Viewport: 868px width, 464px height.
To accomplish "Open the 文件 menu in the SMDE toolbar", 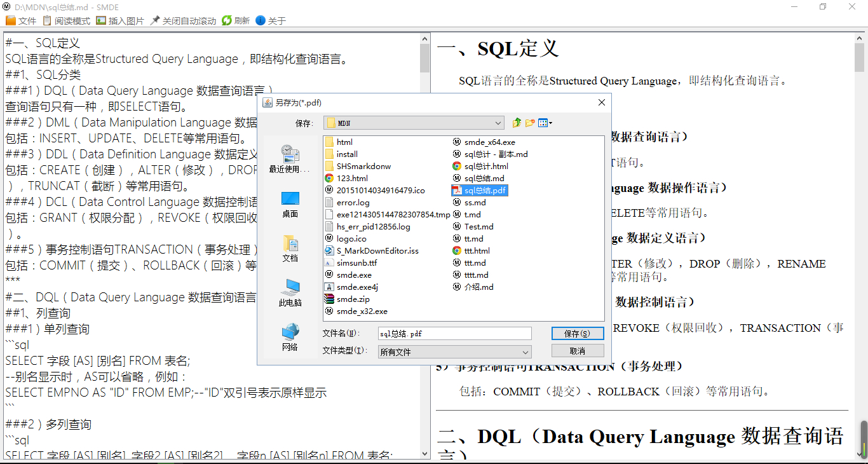I will [x=21, y=21].
